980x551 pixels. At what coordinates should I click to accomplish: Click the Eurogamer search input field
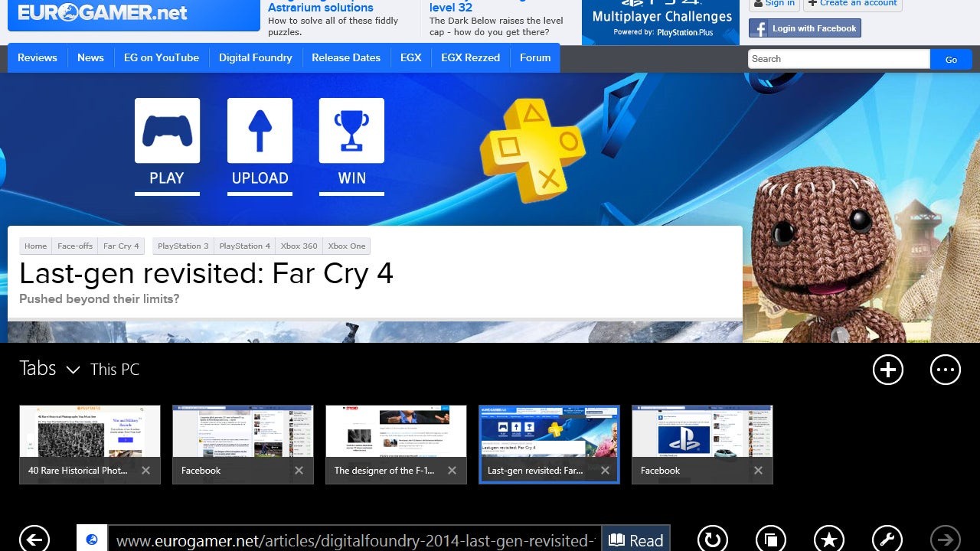[x=838, y=59]
